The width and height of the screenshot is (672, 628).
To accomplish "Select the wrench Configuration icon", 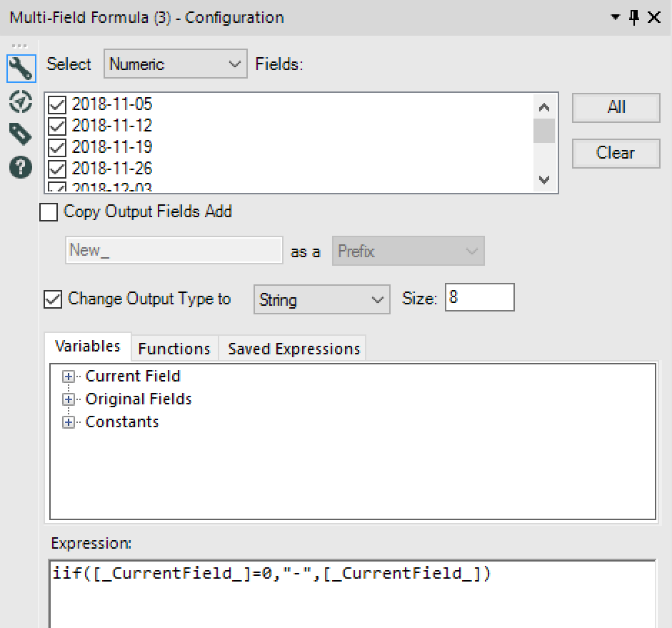I will tap(21, 69).
